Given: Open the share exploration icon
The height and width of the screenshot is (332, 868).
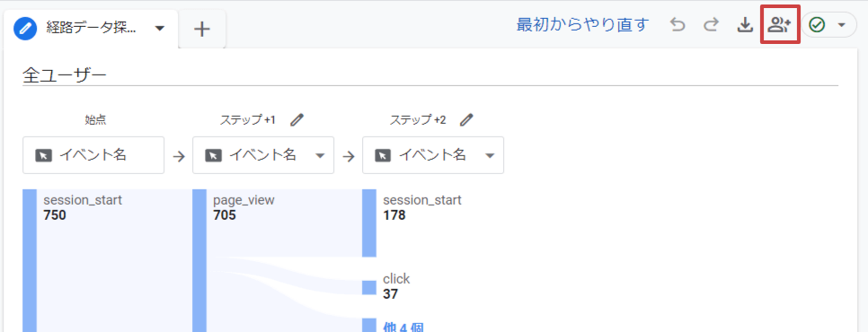Looking at the screenshot, I should pos(780,25).
